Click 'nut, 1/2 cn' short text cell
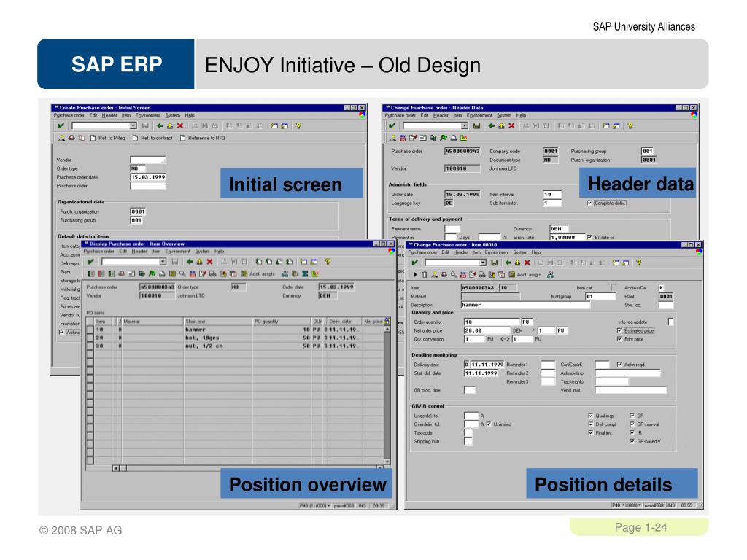 coord(217,346)
